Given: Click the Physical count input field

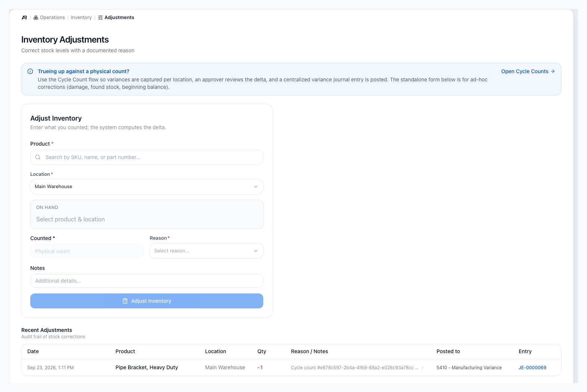Looking at the screenshot, I should 87,251.
